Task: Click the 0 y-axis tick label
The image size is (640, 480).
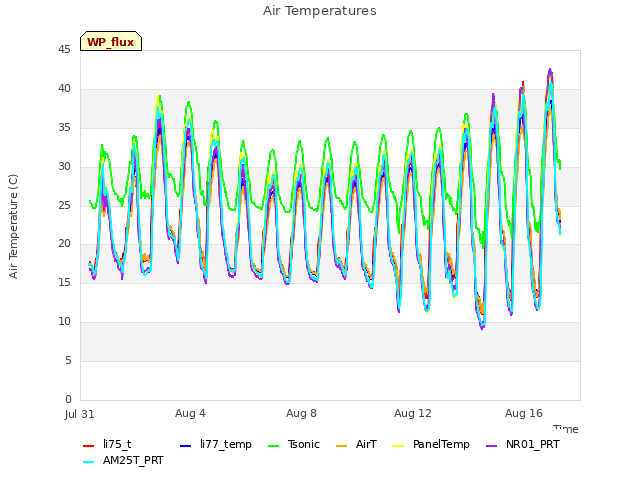Action: click(68, 399)
